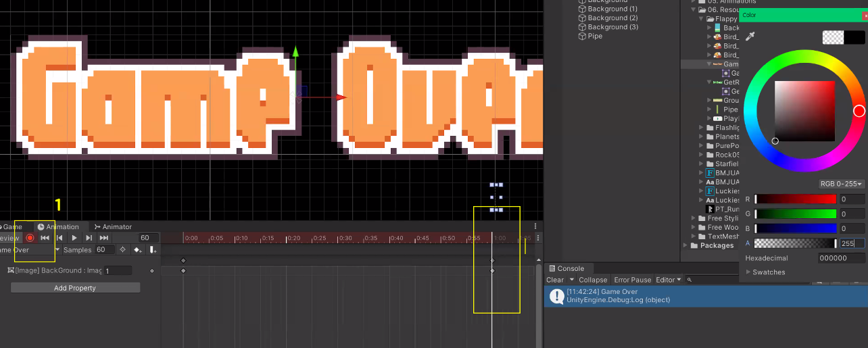Image resolution: width=868 pixels, height=348 pixels.
Task: Expand the Ground sprite asset
Action: coord(710,100)
